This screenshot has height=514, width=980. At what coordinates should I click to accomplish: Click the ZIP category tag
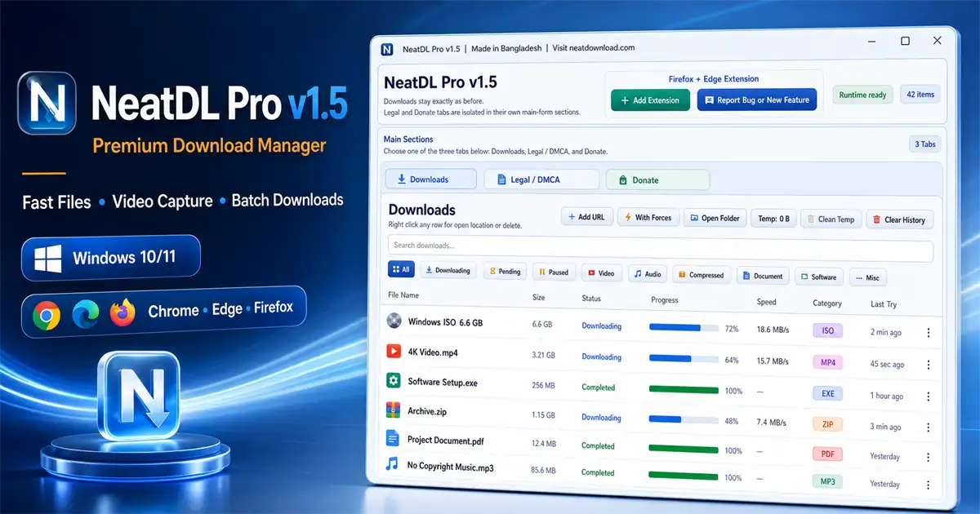point(828,424)
